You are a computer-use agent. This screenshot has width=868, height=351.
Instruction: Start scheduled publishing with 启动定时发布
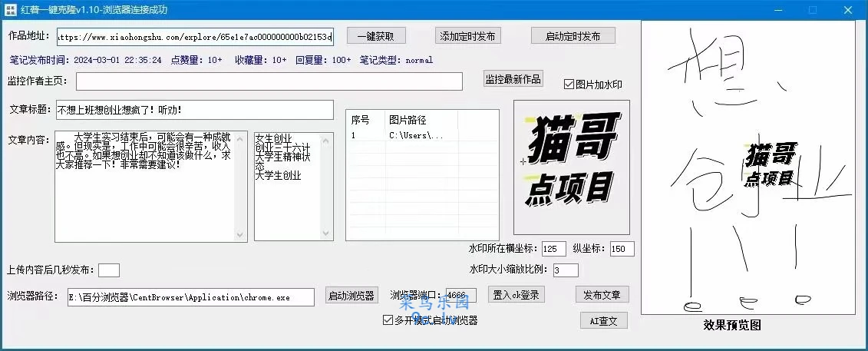point(573,36)
